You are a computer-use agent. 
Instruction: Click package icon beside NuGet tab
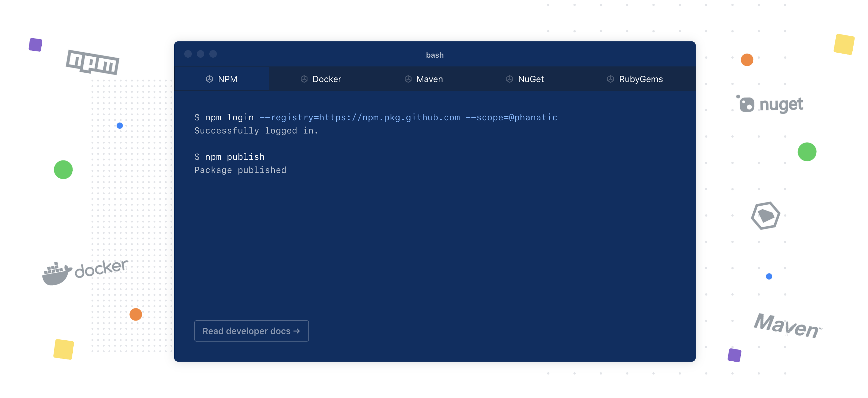click(510, 79)
